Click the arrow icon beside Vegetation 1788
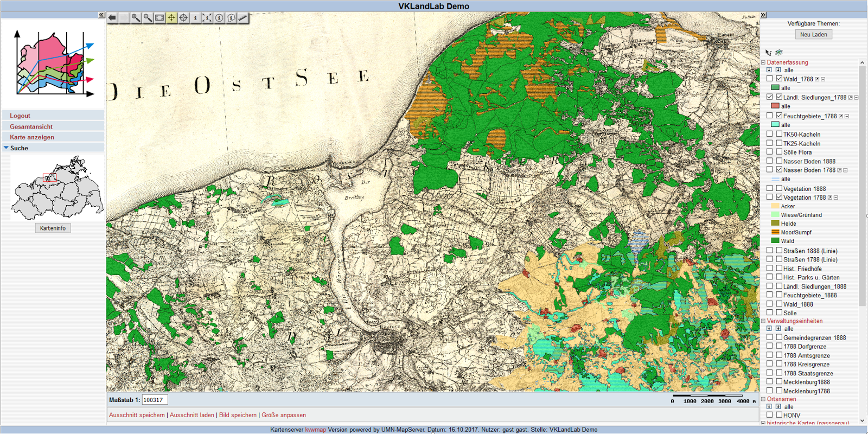This screenshot has height=434, width=868. point(830,197)
